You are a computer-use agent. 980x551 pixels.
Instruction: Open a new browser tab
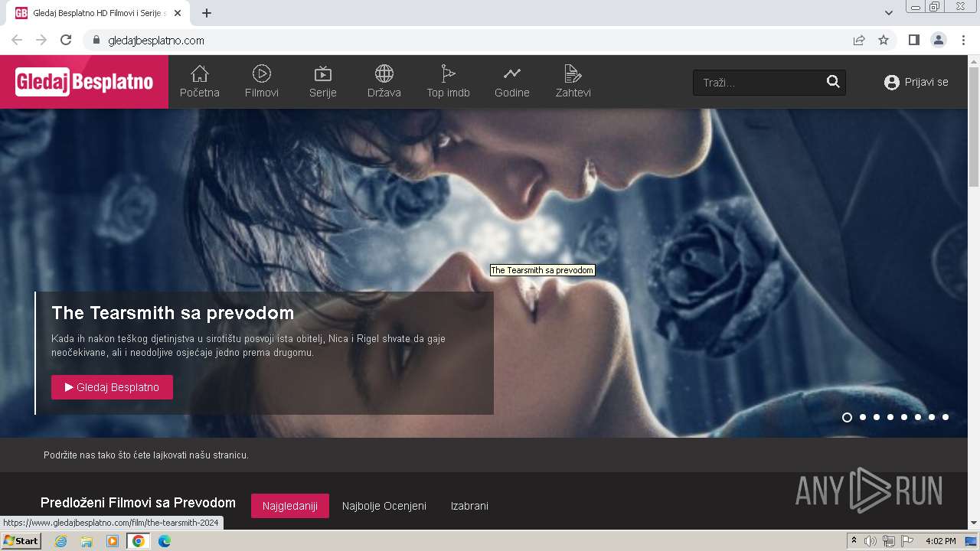207,13
